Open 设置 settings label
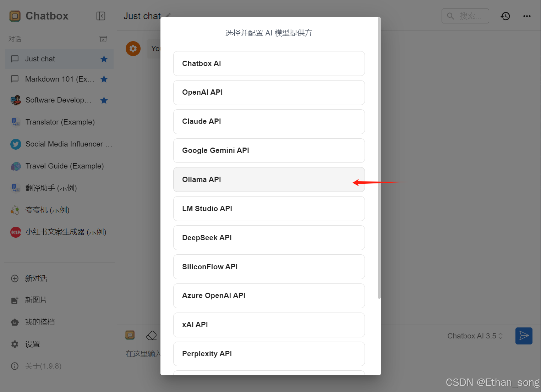 [32, 344]
